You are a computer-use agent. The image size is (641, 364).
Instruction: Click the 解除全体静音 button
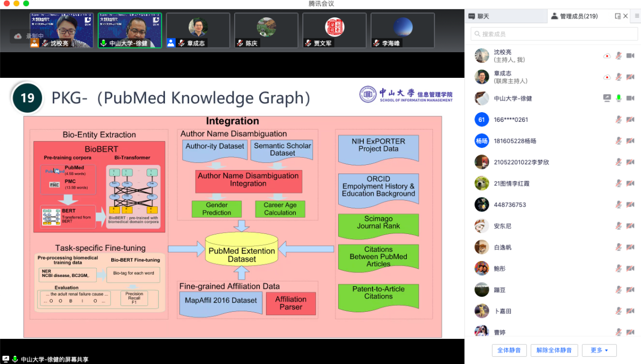click(x=554, y=350)
